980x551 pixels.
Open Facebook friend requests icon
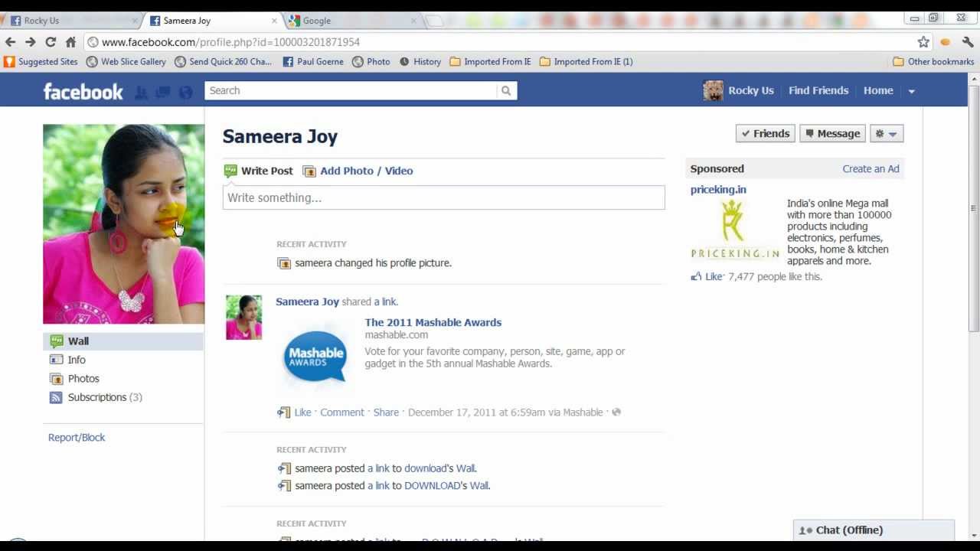[141, 93]
